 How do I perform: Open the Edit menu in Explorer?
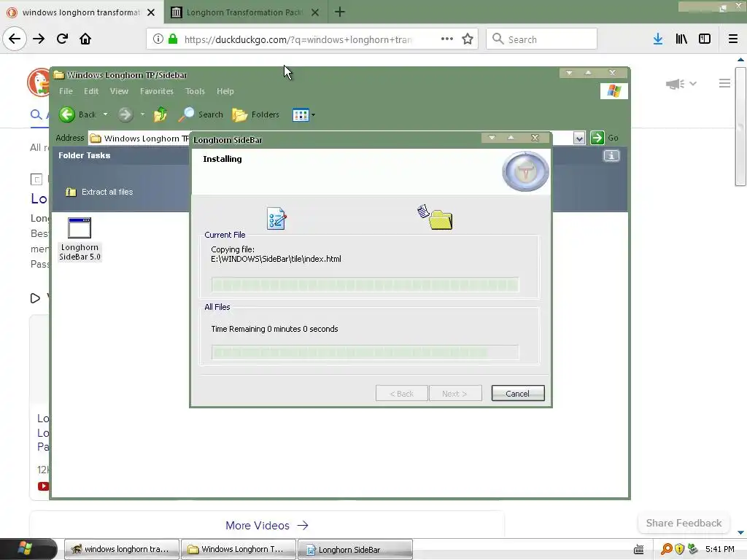click(91, 91)
